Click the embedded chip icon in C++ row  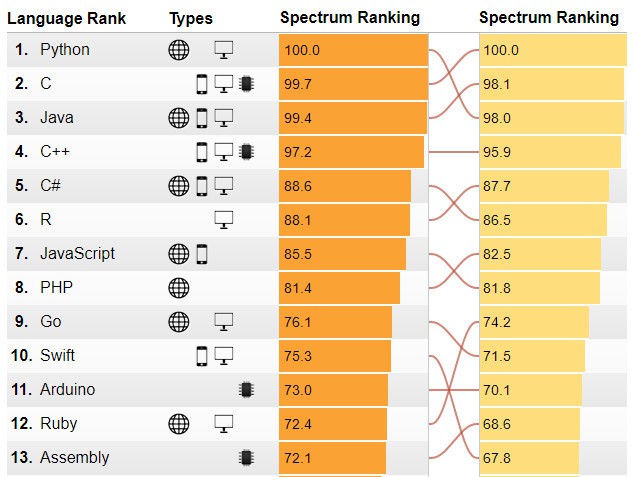click(x=246, y=152)
